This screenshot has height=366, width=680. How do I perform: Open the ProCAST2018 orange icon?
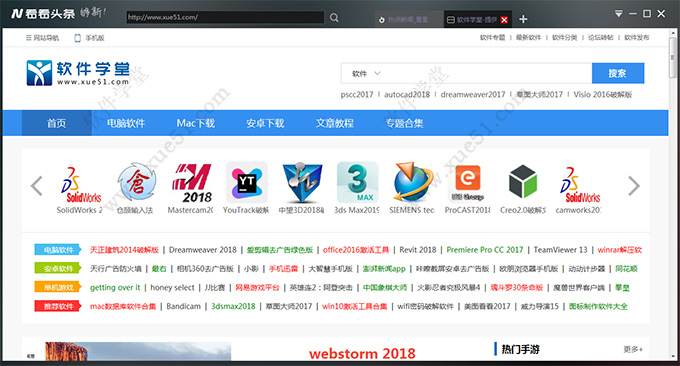click(x=468, y=183)
